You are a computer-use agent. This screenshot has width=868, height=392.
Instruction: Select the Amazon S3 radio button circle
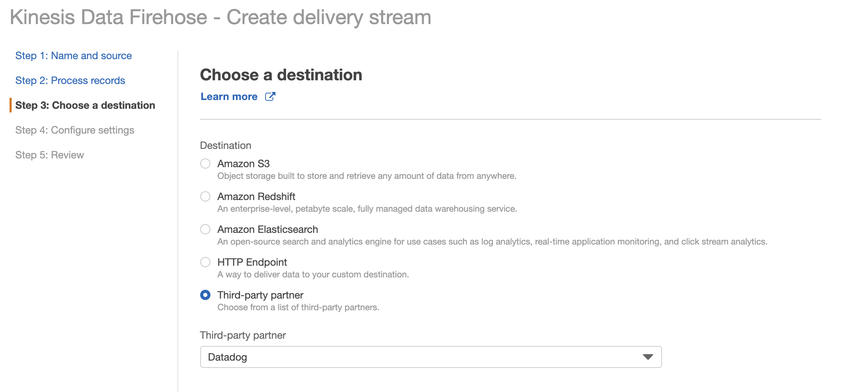206,164
